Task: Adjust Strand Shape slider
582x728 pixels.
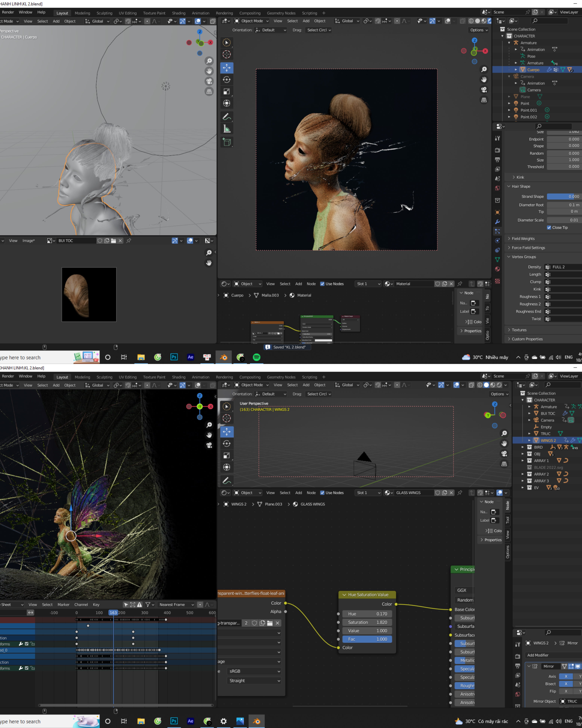Action: click(564, 196)
